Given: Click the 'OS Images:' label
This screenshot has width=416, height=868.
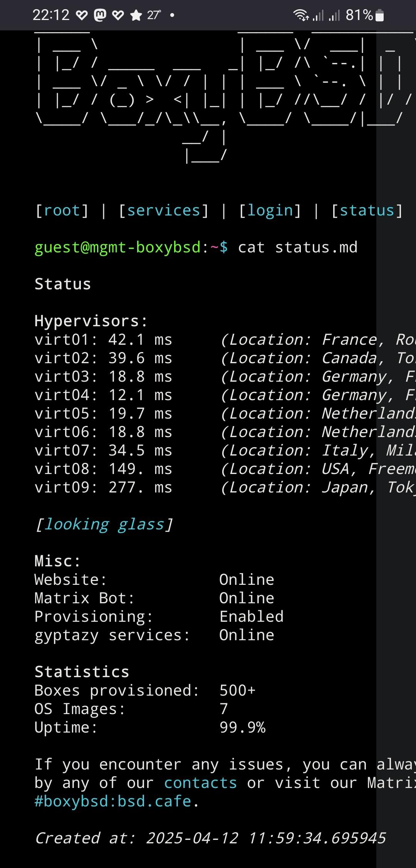Looking at the screenshot, I should pos(80,709).
